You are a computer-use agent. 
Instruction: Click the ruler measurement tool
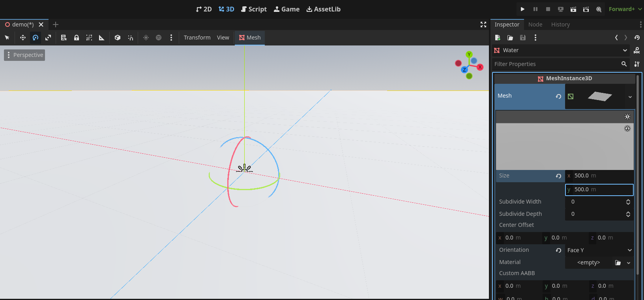pos(101,38)
